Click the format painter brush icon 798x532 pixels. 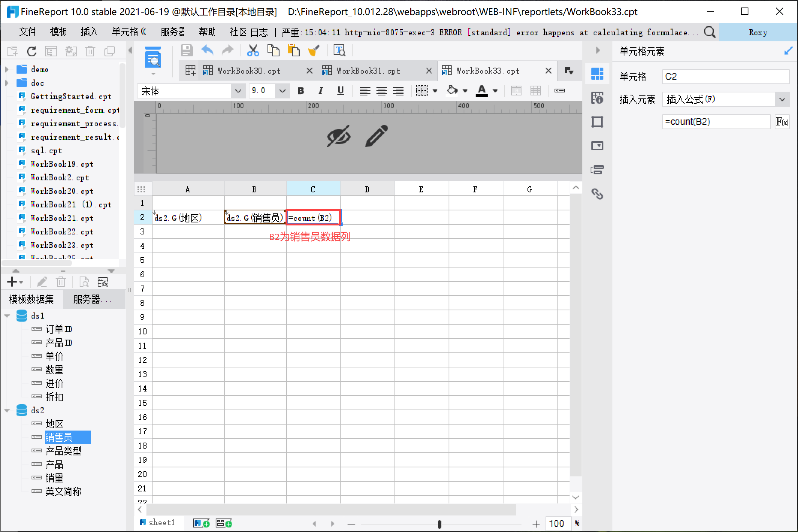pos(313,50)
